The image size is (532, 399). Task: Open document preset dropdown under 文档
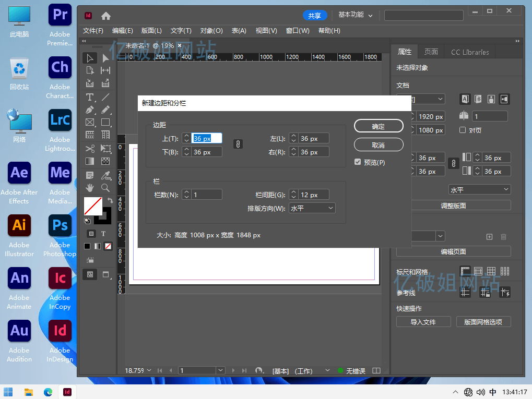421,99
